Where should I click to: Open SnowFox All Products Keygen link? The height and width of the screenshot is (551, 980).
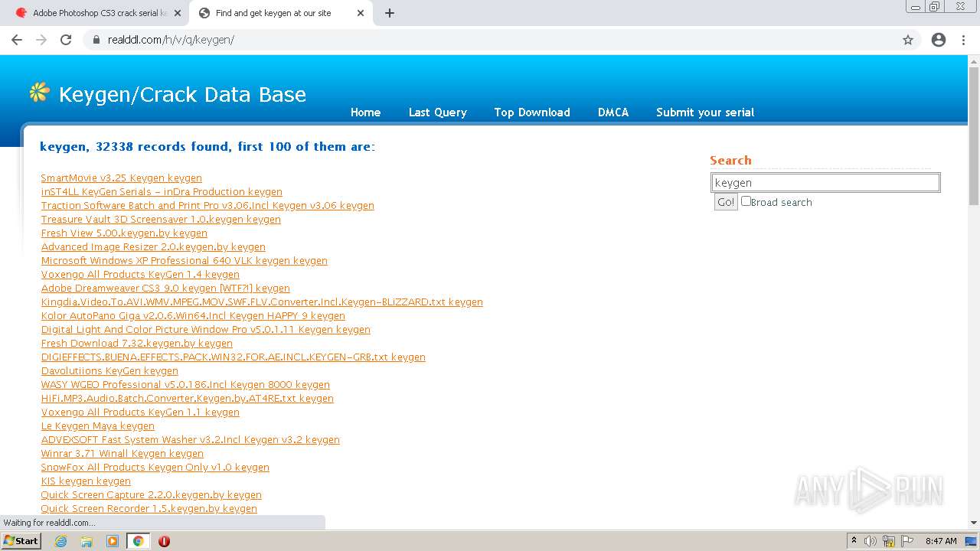click(x=155, y=468)
